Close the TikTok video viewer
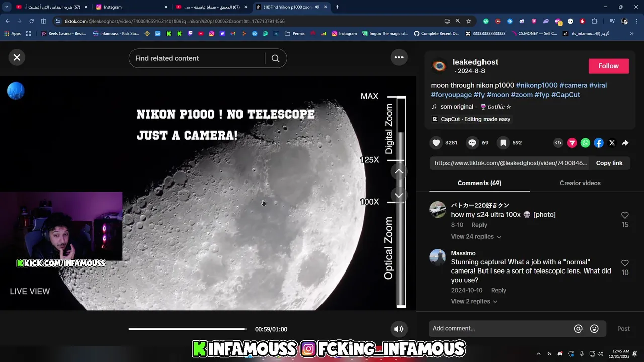 pos(17,57)
